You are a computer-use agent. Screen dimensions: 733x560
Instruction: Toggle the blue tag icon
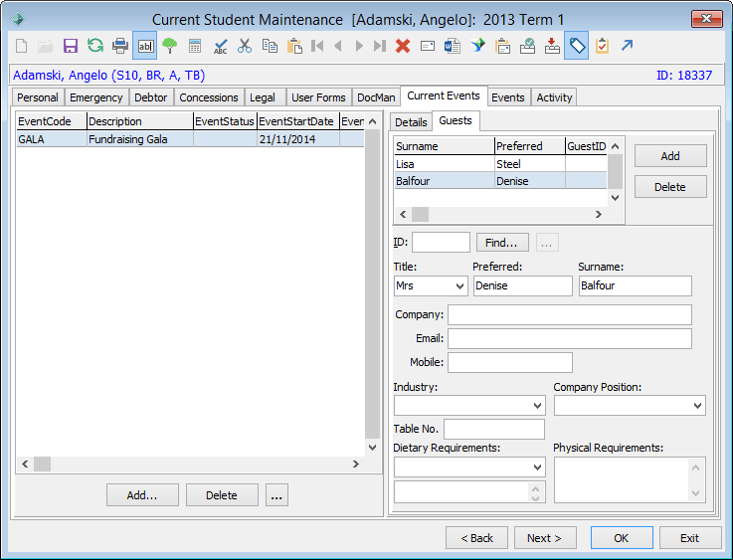[x=577, y=46]
